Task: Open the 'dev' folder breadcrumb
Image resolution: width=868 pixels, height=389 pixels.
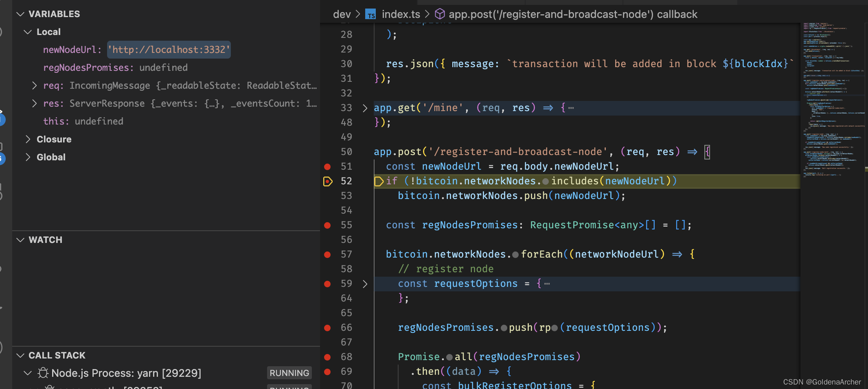Action: coord(342,14)
